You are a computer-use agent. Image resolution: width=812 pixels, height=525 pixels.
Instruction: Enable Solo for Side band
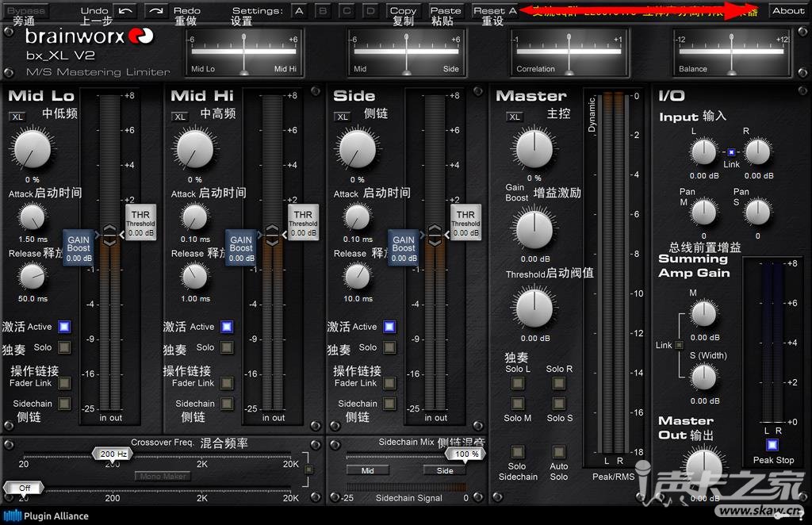(x=389, y=347)
